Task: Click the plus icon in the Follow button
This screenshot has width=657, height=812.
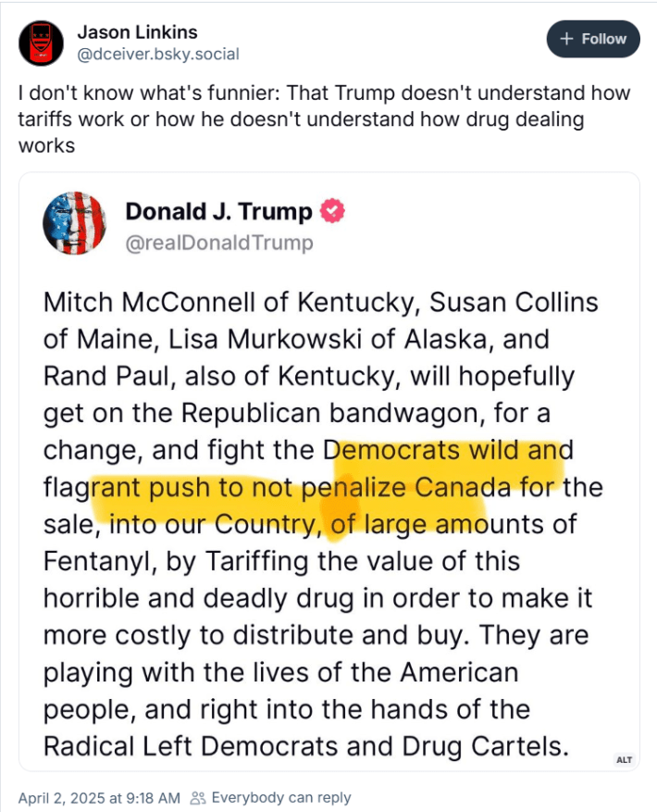Action: (x=566, y=39)
